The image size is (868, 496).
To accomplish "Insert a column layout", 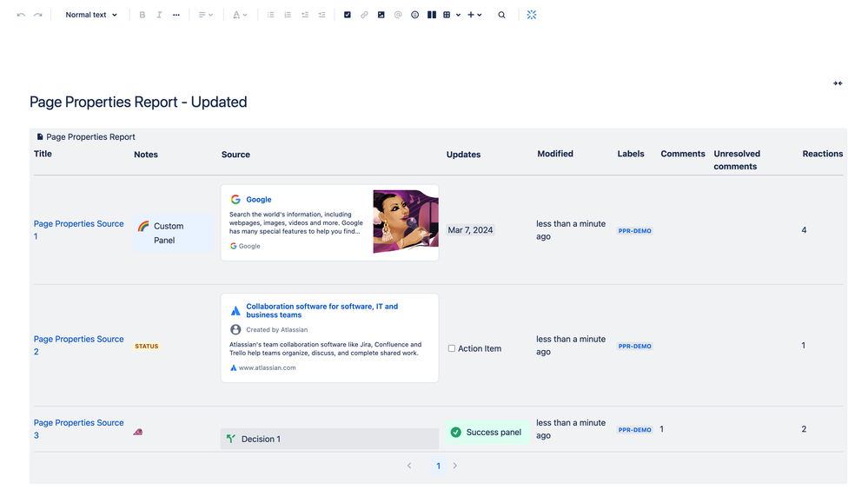I will pyautogui.click(x=432, y=15).
